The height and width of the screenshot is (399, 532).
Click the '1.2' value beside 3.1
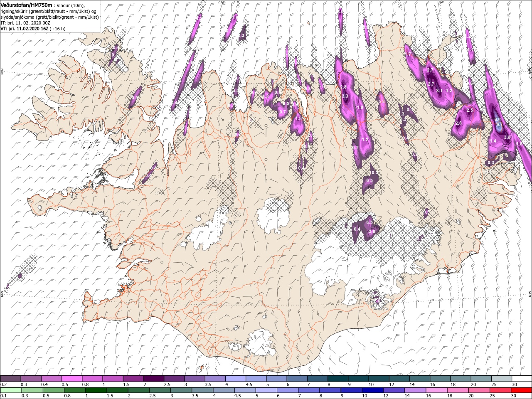pos(448,91)
